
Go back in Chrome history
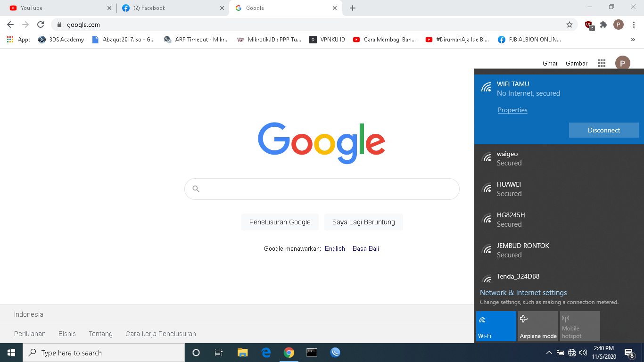pyautogui.click(x=10, y=25)
